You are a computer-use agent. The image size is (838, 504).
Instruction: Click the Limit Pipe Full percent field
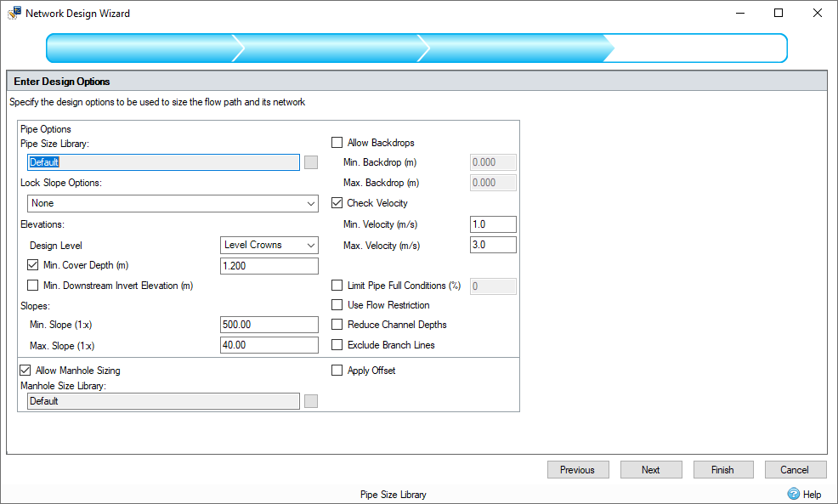[493, 286]
